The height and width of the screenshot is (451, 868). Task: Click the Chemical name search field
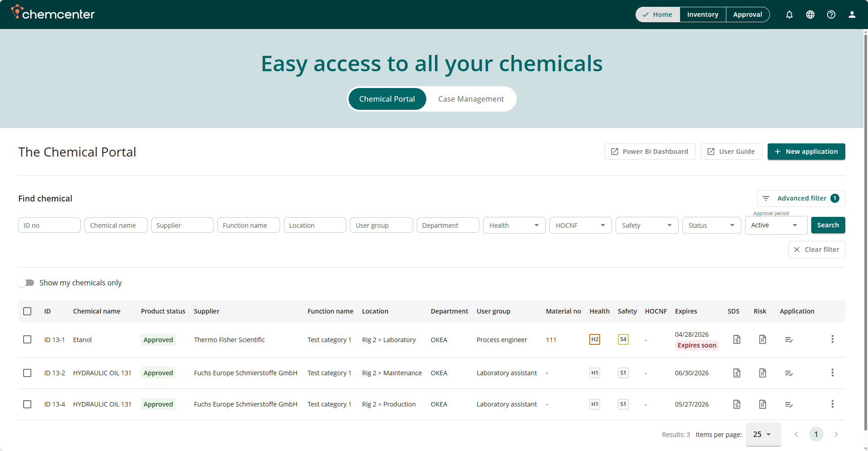click(116, 225)
